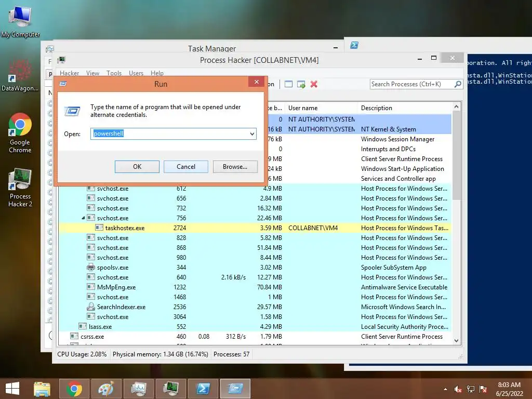This screenshot has width=532, height=399.
Task: Open the Windows Start button
Action: point(12,389)
